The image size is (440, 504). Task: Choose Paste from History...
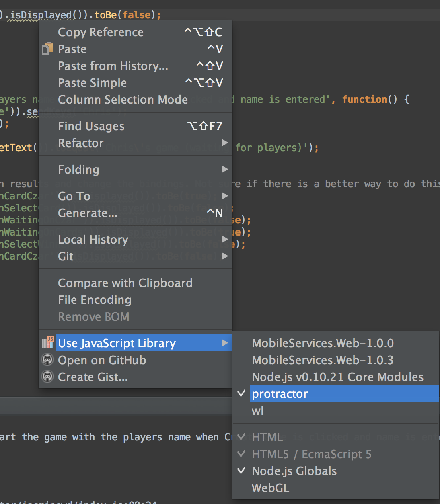(x=113, y=66)
